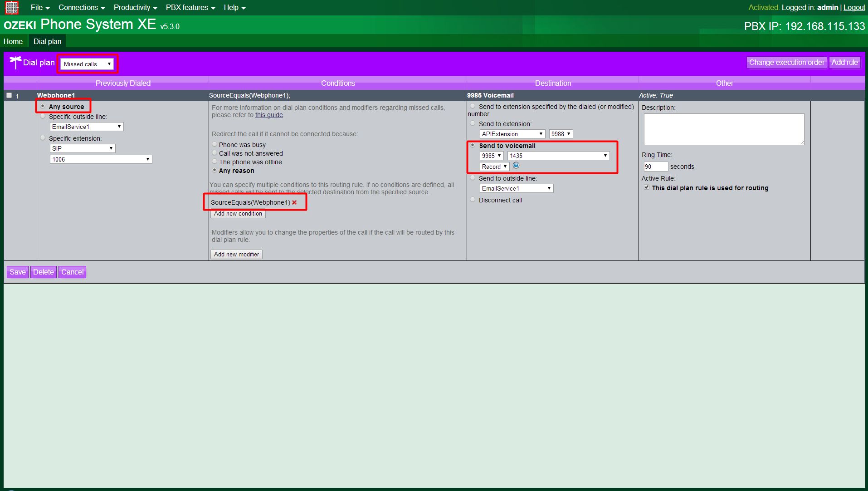Click the Destination column header
Screen dimensions: 868x491
(553, 83)
